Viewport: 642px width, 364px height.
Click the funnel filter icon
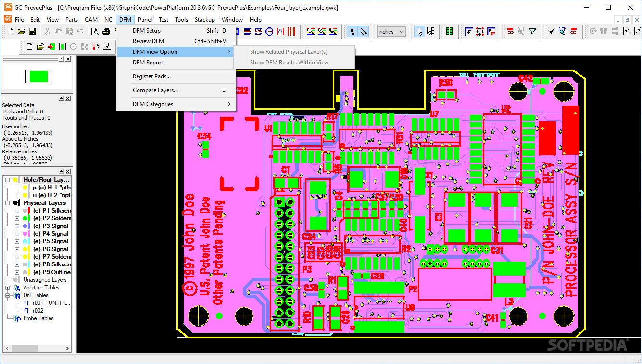coord(532,32)
